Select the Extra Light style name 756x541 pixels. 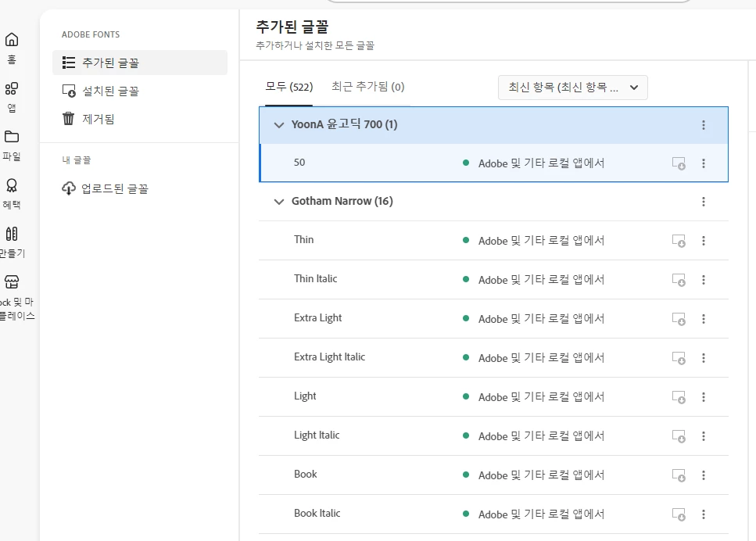click(317, 317)
